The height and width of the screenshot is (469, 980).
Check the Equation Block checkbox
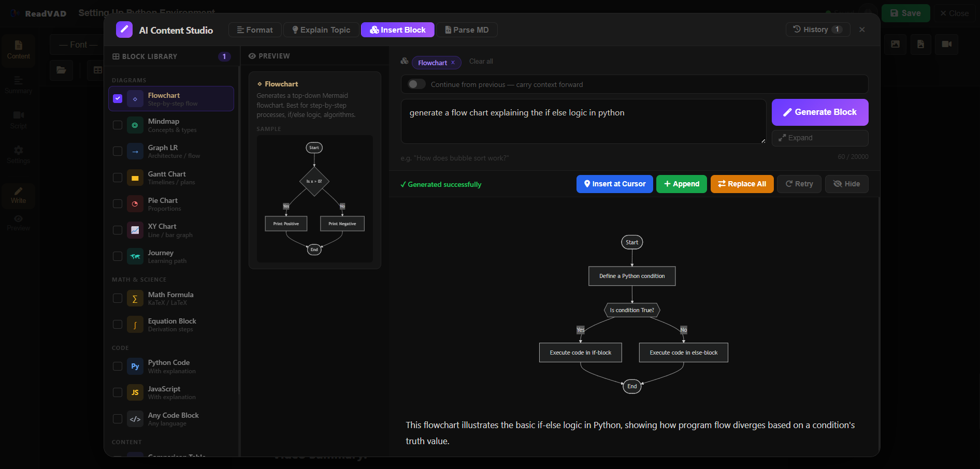tap(118, 324)
